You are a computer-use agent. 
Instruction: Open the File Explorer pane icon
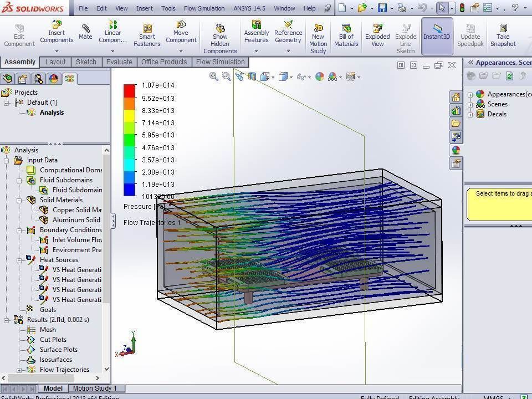click(x=456, y=123)
